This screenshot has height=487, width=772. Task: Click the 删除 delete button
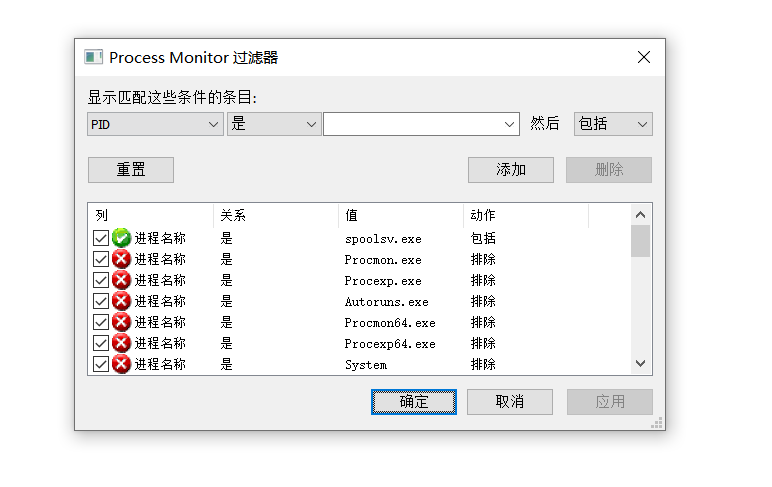coord(609,170)
